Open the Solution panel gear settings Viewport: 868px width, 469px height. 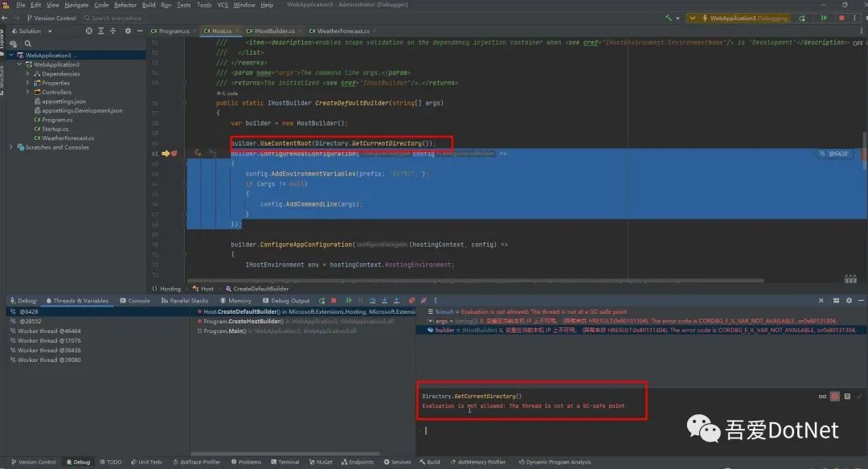[x=128, y=31]
